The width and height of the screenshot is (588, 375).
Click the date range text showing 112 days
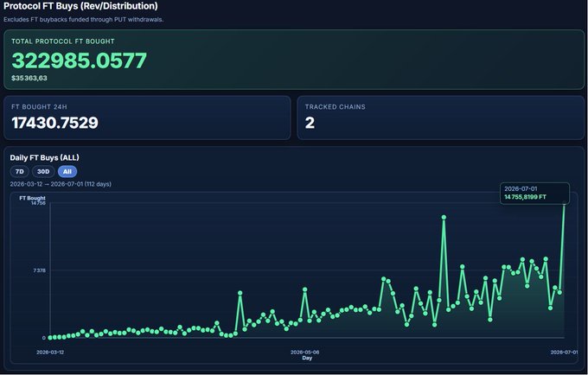pyautogui.click(x=61, y=184)
